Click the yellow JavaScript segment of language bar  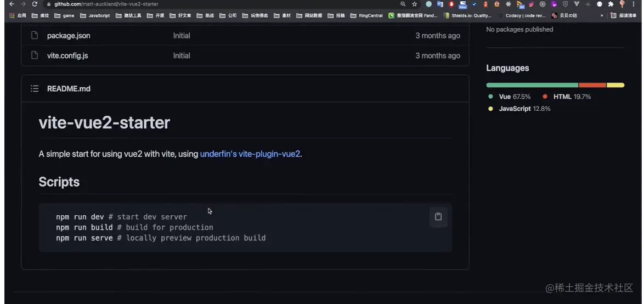tap(615, 85)
